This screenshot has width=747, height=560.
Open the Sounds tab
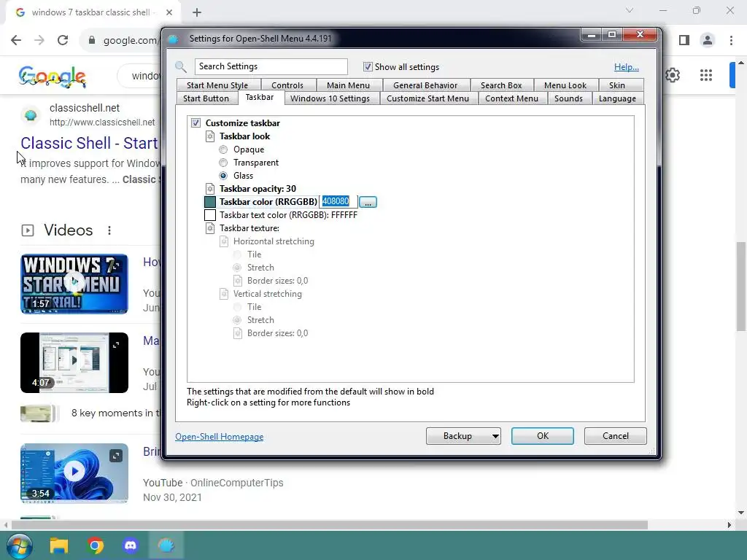point(568,98)
